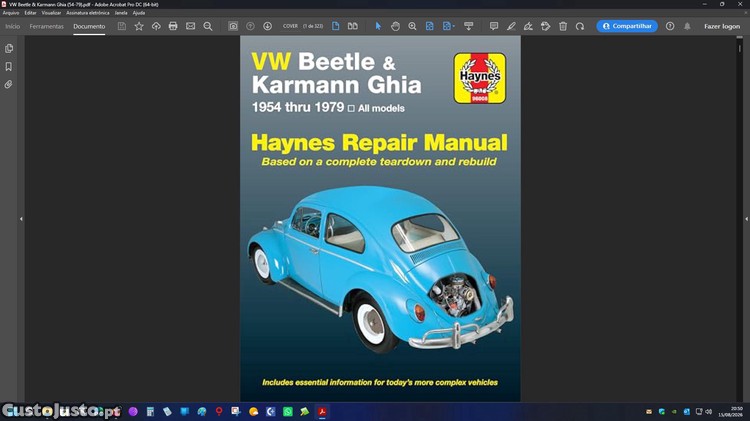Click the page label field showing COVER
This screenshot has height=421, width=750.
(290, 26)
